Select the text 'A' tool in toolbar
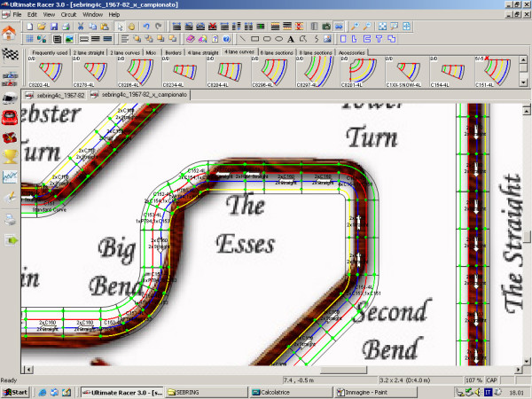This screenshot has height=399, width=532. 291,39
